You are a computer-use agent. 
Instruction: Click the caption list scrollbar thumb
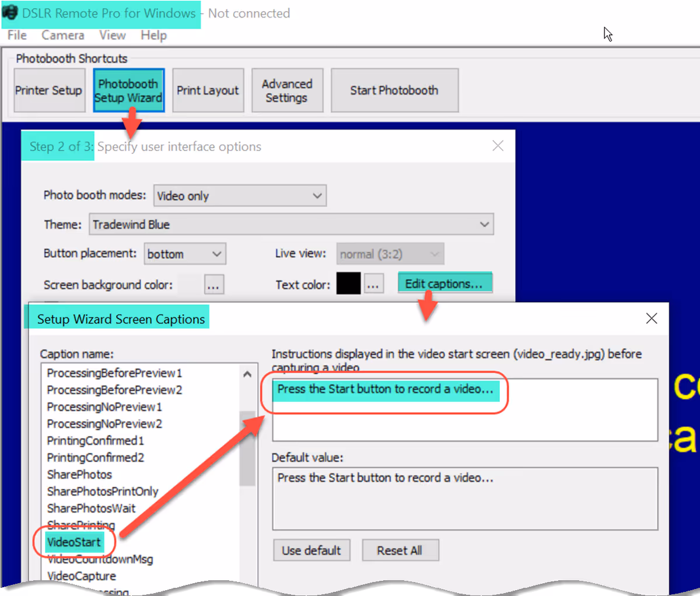[x=247, y=448]
